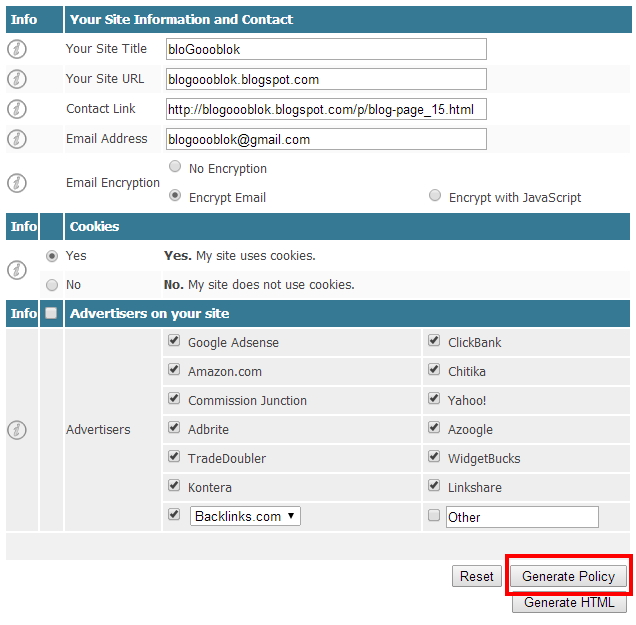Click info icon in Cookies section
This screenshot has width=636, height=625.
pyautogui.click(x=17, y=270)
